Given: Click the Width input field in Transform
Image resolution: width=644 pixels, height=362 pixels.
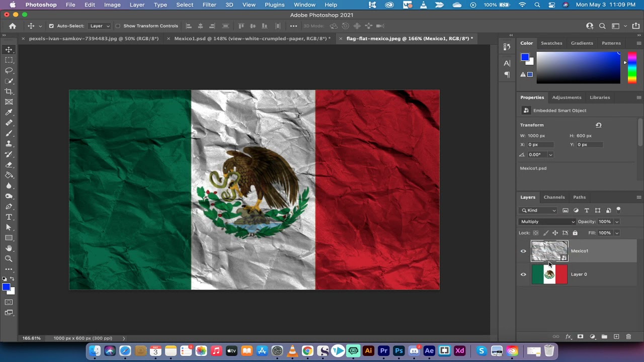Looking at the screenshot, I should pos(540,136).
